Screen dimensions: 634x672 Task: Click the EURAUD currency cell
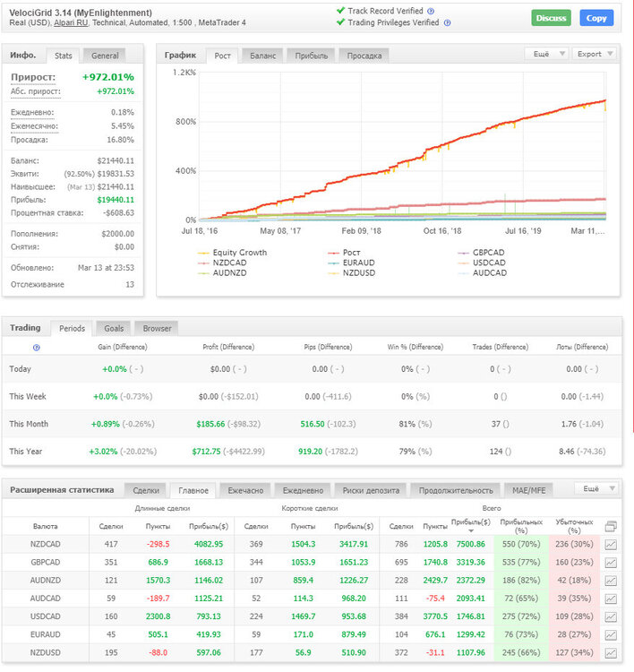coord(45,634)
